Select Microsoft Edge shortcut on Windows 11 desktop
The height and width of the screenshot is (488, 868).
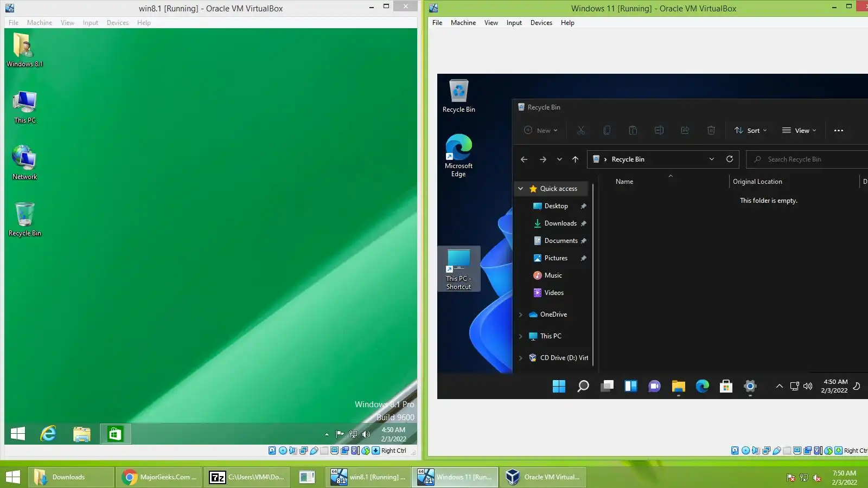pyautogui.click(x=458, y=156)
